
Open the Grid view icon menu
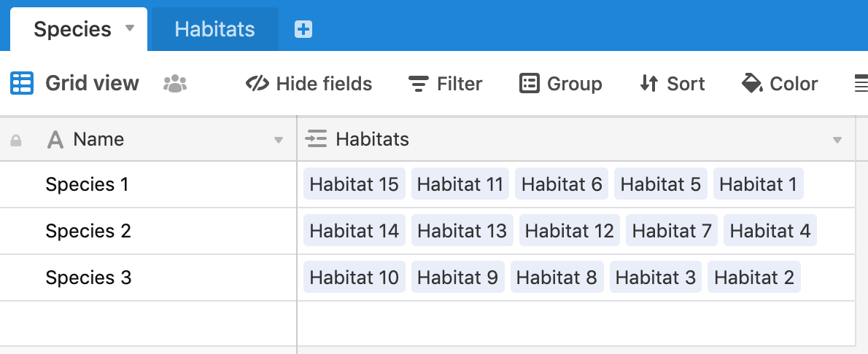coord(22,84)
